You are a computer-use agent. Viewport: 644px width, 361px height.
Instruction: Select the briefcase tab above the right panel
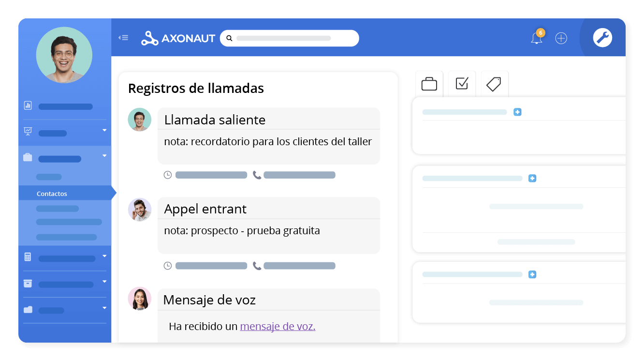pos(429,83)
